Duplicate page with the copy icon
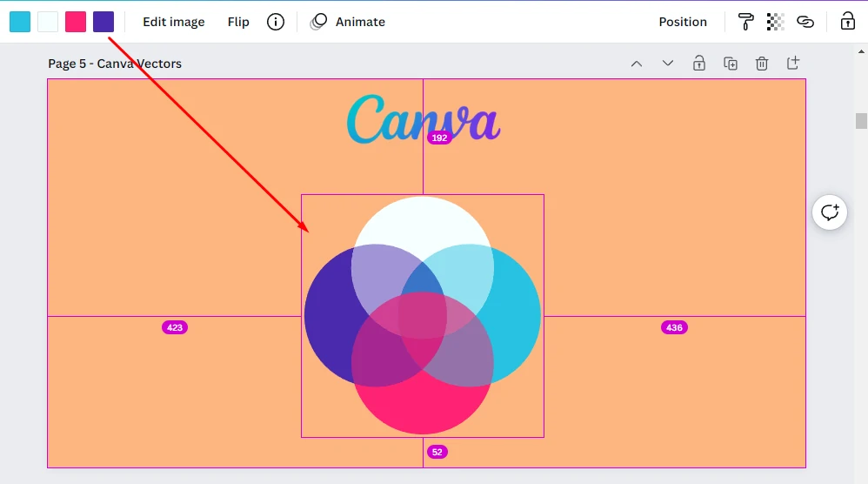 pyautogui.click(x=731, y=64)
